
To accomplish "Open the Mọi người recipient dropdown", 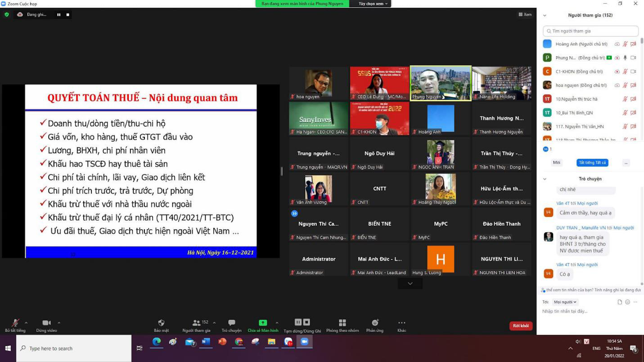I will pyautogui.click(x=565, y=302).
